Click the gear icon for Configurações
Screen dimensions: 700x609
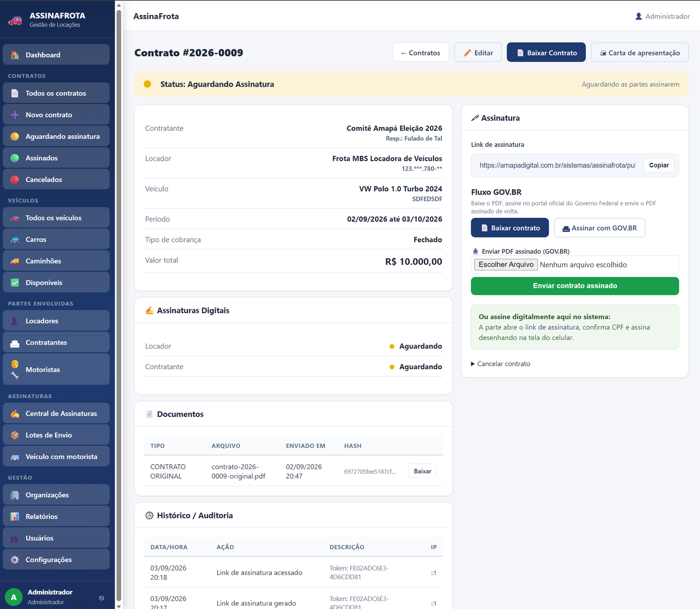[x=15, y=560]
